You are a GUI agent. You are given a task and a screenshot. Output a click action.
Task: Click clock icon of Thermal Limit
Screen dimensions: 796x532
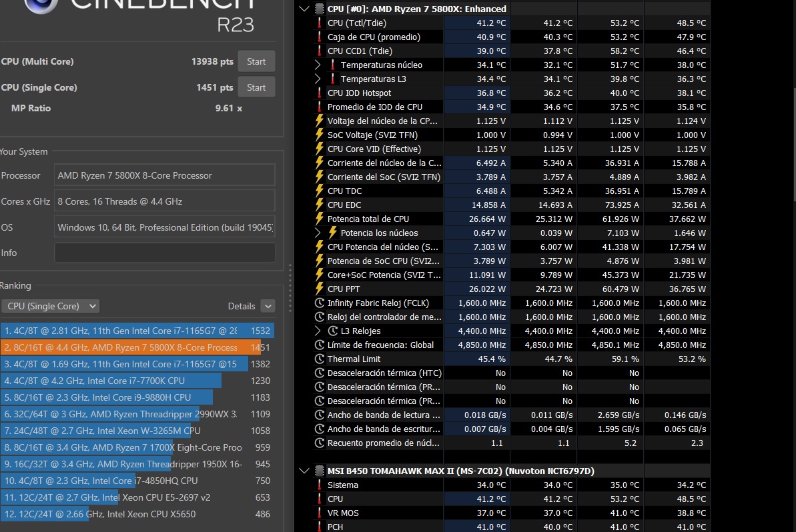pos(320,359)
